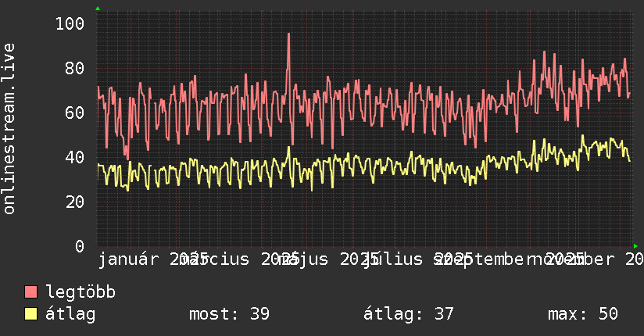Click the 80 y-axis label
This screenshot has width=644, height=336.
click(75, 68)
